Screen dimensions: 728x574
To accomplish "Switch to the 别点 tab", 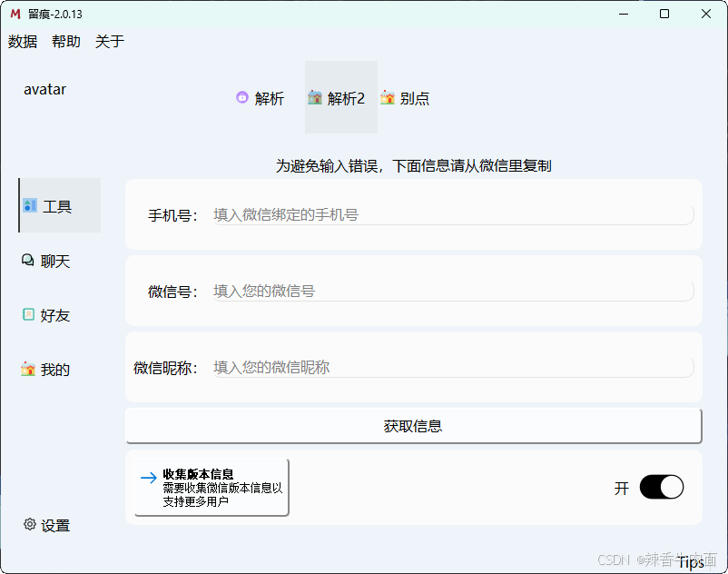I will tap(405, 98).
